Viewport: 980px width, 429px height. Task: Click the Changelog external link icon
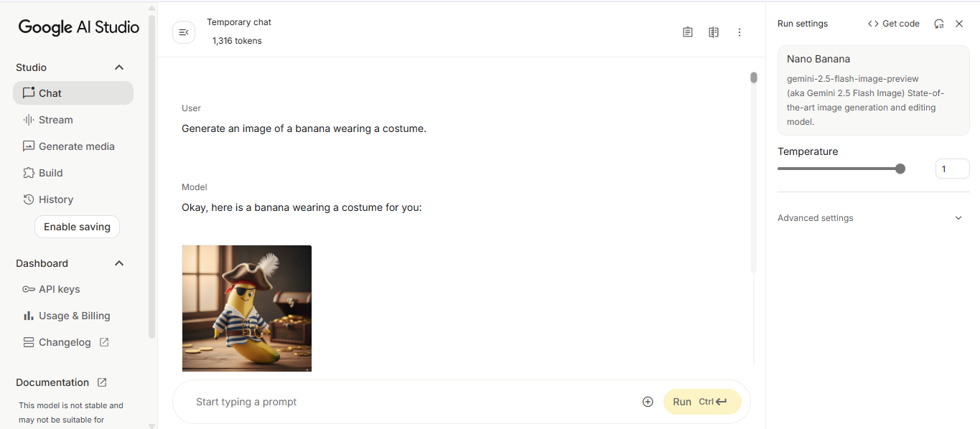pyautogui.click(x=104, y=342)
